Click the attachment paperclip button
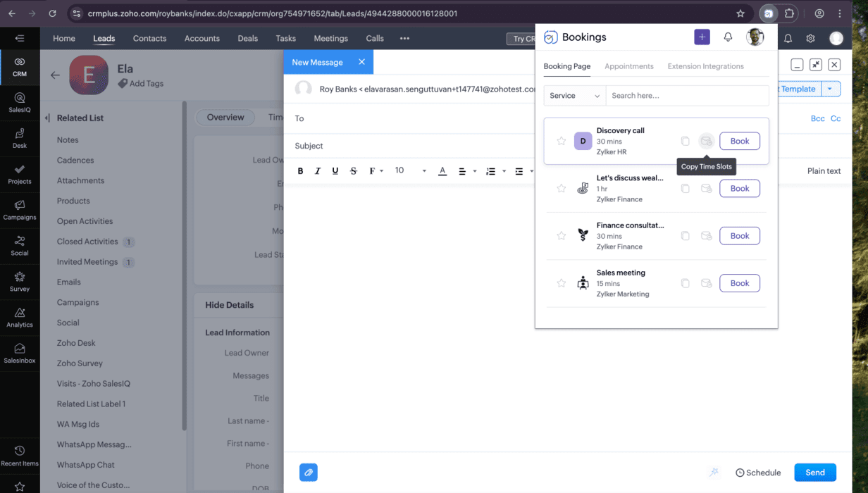Viewport: 868px width, 493px height. coord(309,473)
